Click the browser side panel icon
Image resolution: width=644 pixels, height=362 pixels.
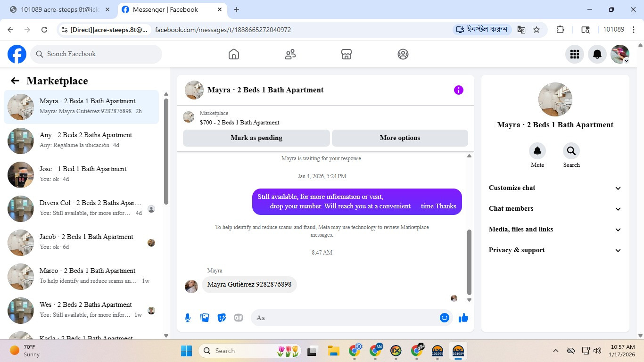pos(586,30)
